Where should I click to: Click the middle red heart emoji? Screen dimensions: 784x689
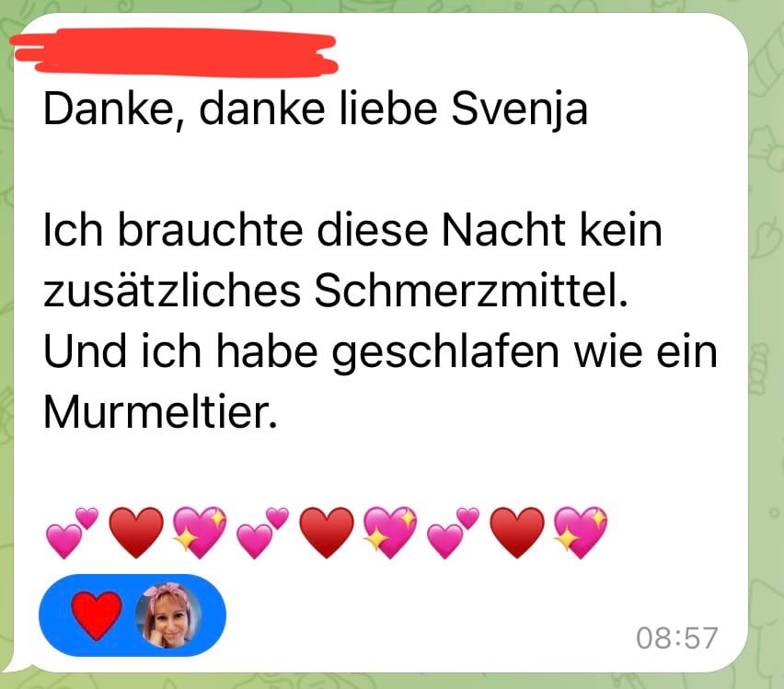[x=327, y=533]
